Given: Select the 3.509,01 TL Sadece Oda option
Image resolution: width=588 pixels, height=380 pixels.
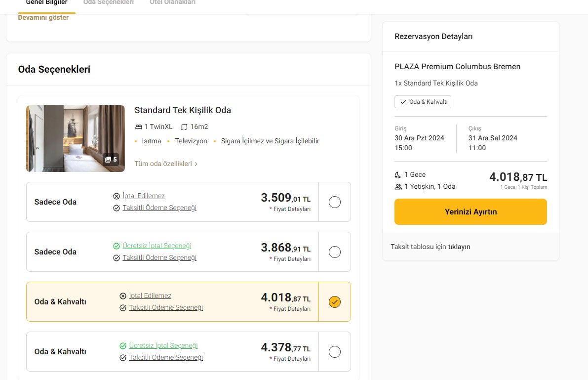Looking at the screenshot, I should point(335,202).
